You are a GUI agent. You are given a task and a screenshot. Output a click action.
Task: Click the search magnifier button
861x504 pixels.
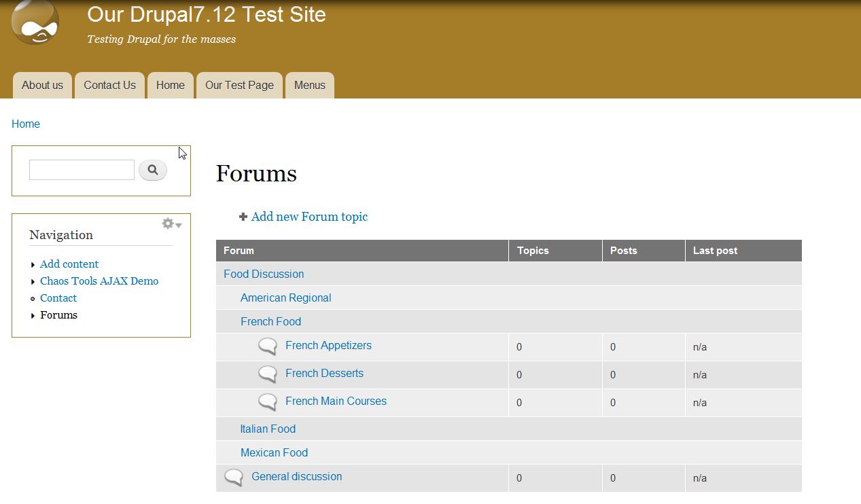(x=153, y=170)
